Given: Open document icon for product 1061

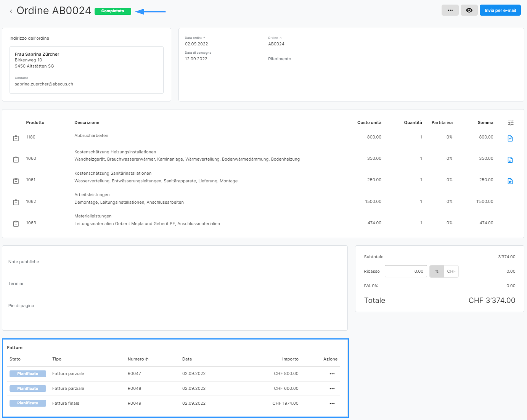Looking at the screenshot, I should click(510, 181).
